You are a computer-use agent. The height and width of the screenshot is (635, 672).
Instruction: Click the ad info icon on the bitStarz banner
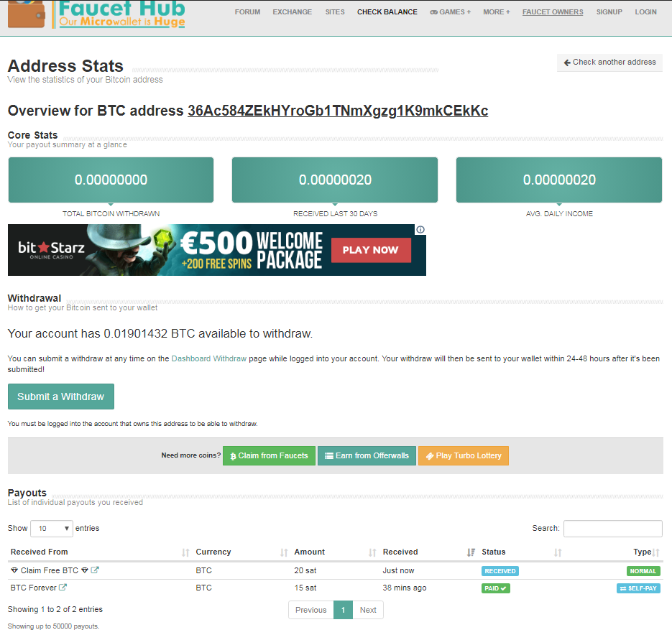click(420, 230)
